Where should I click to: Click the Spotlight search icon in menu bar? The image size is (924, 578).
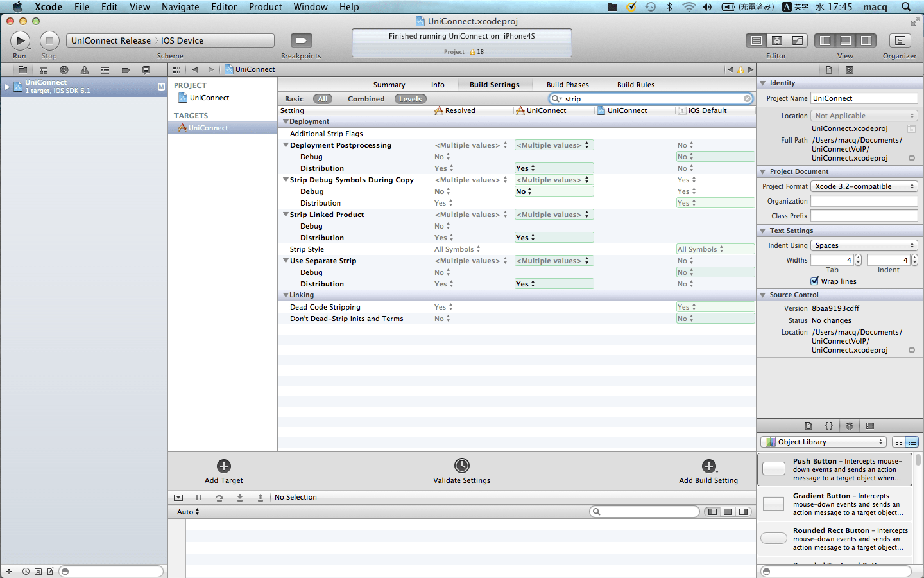coord(906,7)
